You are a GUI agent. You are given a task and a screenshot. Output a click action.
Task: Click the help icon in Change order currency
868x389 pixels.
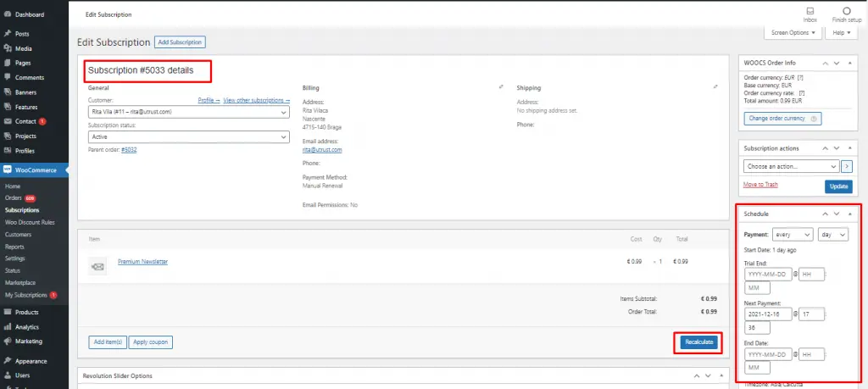(x=813, y=119)
